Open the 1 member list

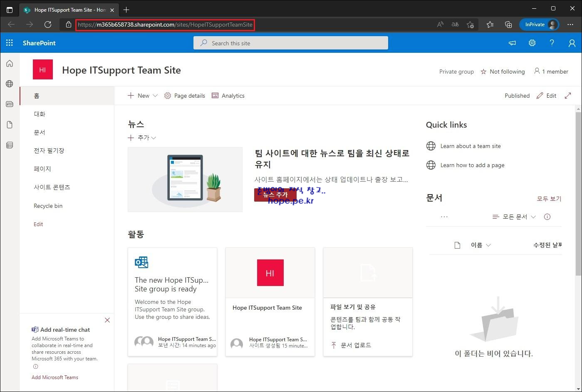(551, 71)
